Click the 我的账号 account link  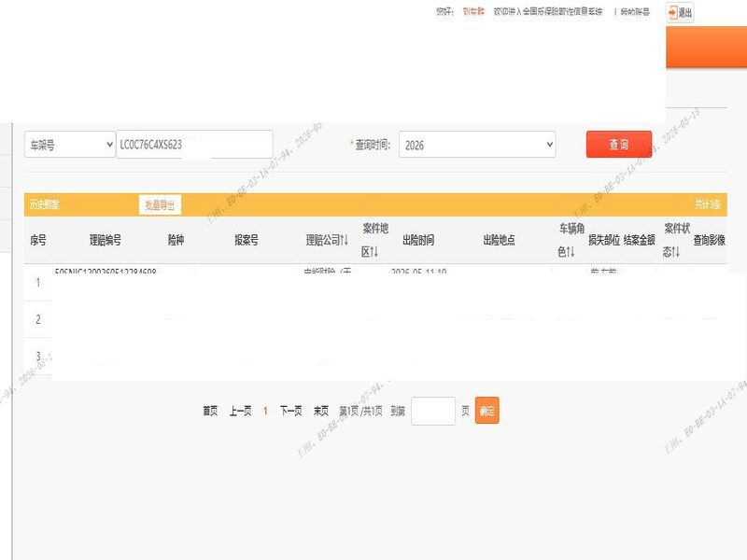(636, 12)
